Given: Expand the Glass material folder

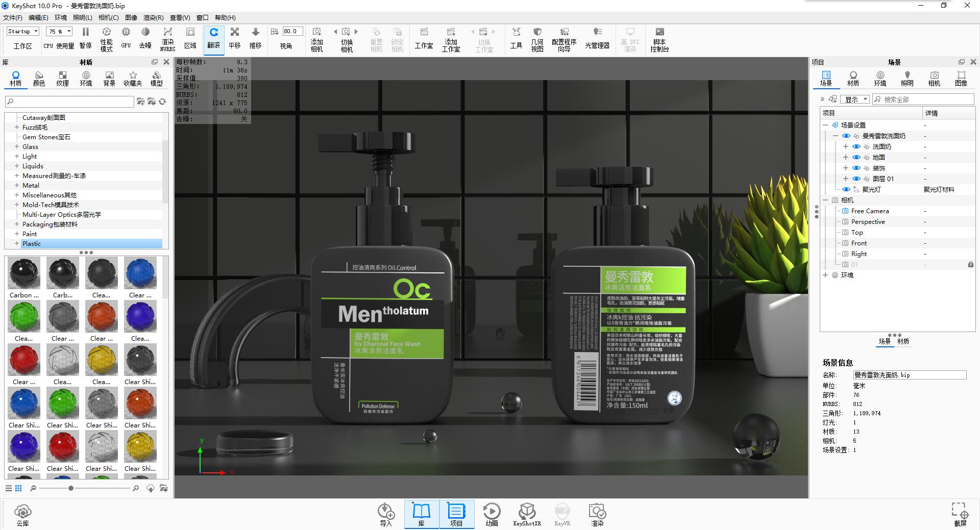Looking at the screenshot, I should point(17,147).
